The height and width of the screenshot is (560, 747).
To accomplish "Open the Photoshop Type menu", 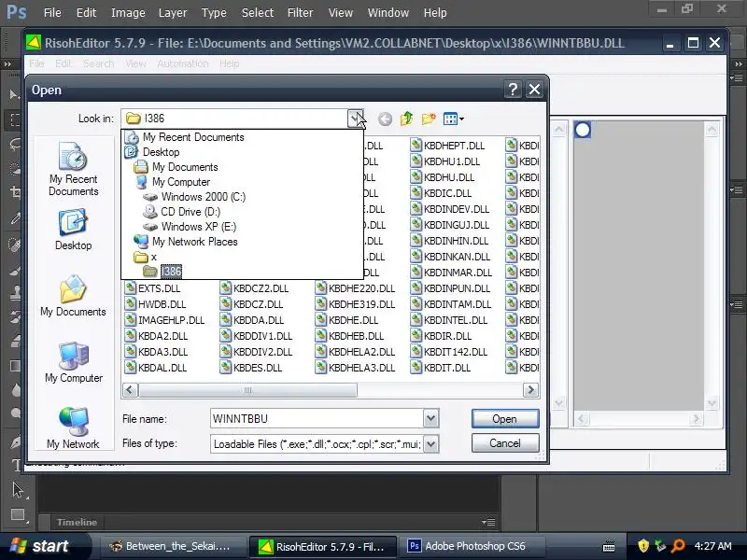I will click(214, 13).
